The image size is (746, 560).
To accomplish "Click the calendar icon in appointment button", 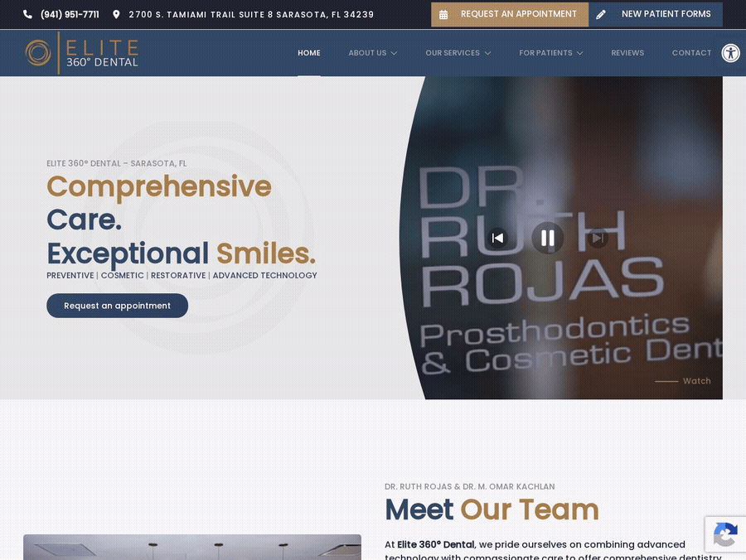I will (x=443, y=15).
